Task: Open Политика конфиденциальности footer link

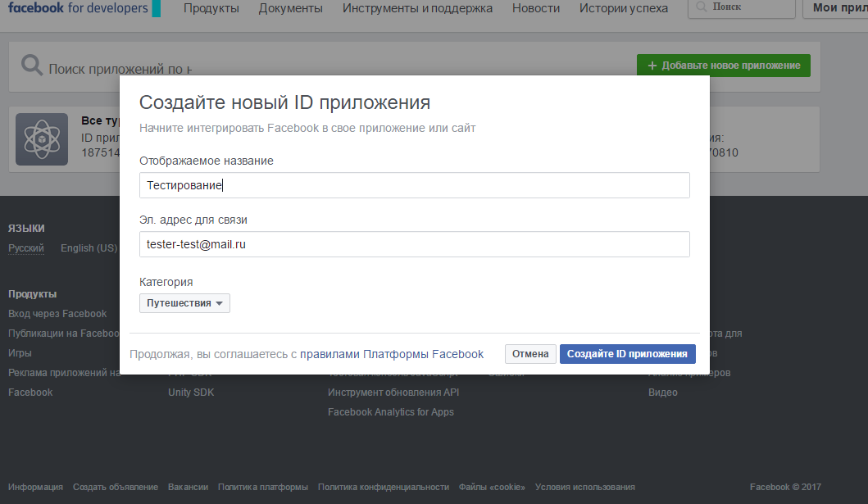Action: [384, 488]
